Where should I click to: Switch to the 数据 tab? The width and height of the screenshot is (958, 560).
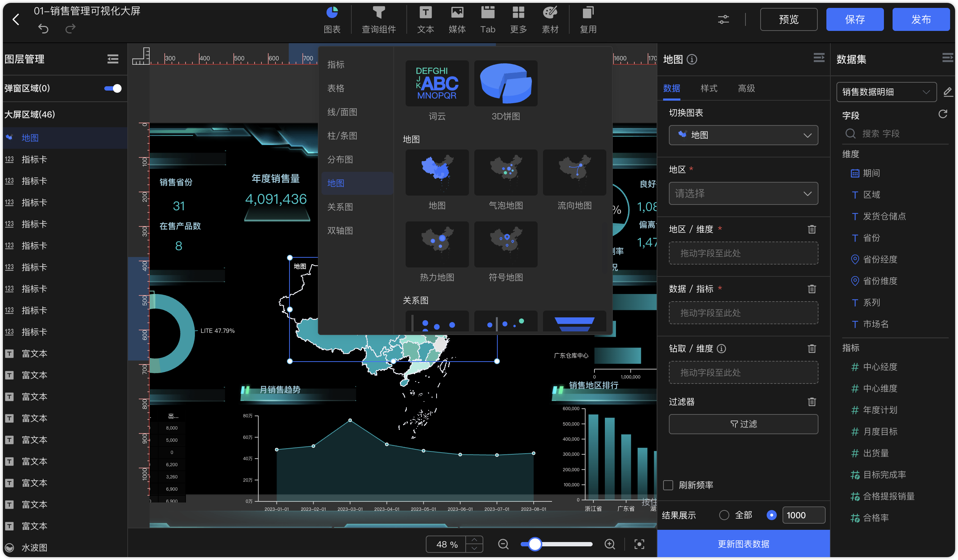pos(671,88)
